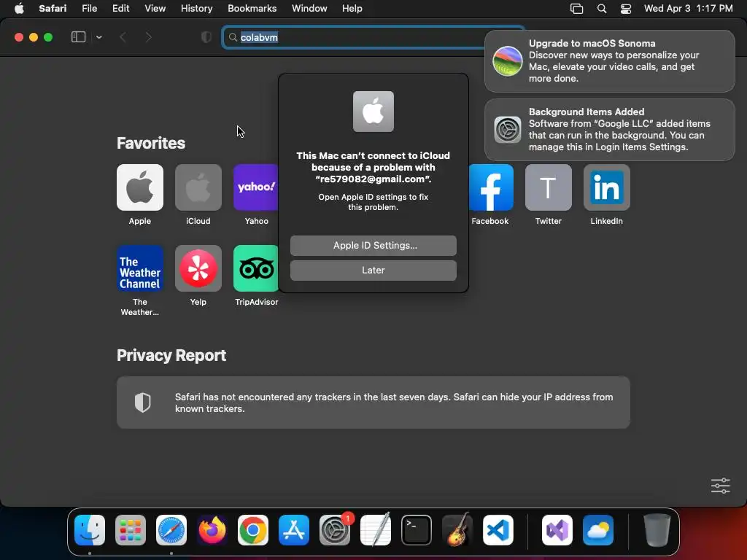Open the Yelp favorite tile

pos(198,268)
